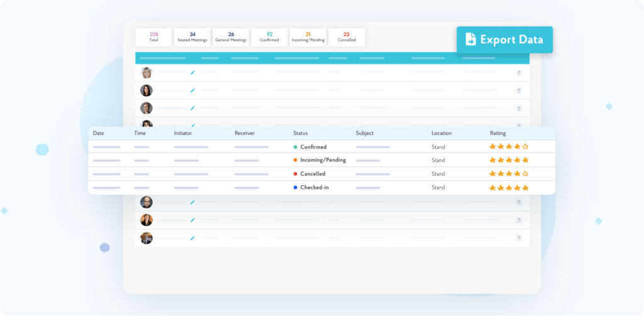Set the Confirmed row rating to five stars
This screenshot has height=316, width=644.
tap(525, 146)
